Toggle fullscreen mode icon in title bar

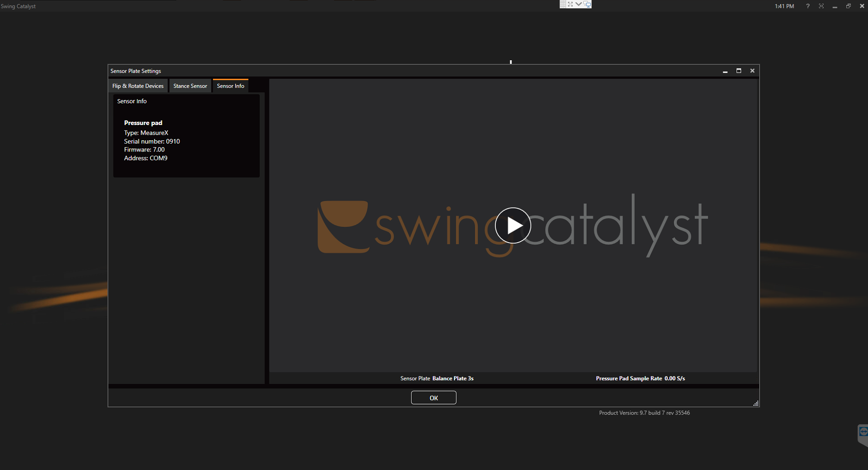821,6
